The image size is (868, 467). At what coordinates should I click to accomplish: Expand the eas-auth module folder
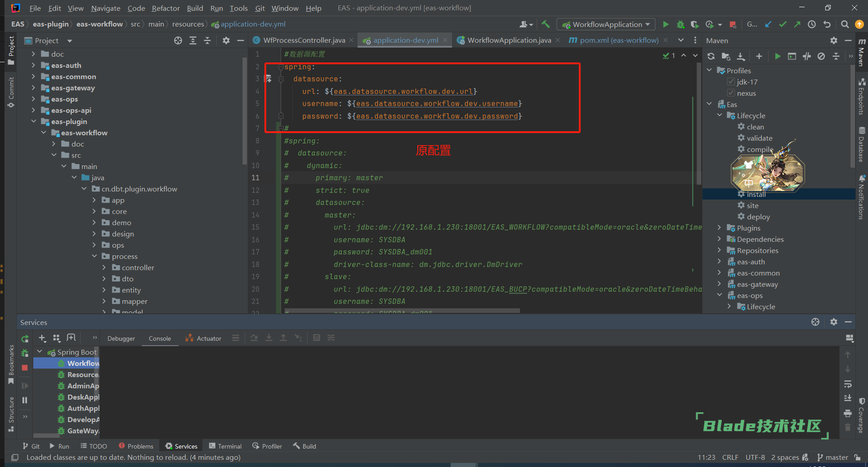click(33, 65)
